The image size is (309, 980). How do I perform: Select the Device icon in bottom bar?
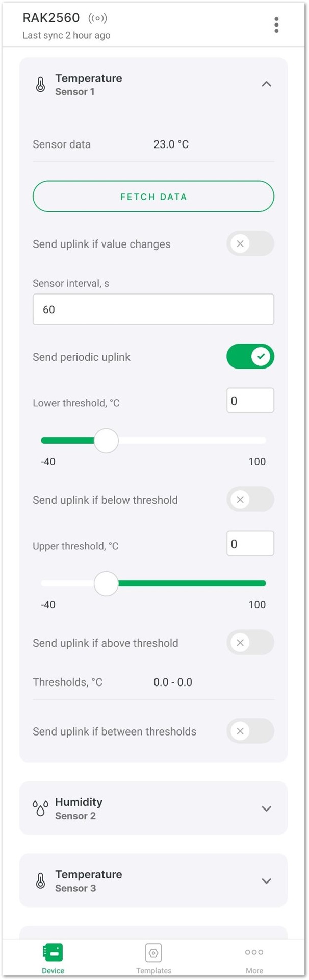[x=53, y=952]
